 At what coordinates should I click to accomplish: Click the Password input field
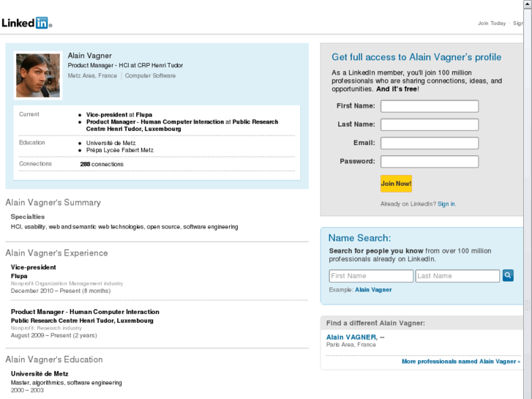point(430,161)
